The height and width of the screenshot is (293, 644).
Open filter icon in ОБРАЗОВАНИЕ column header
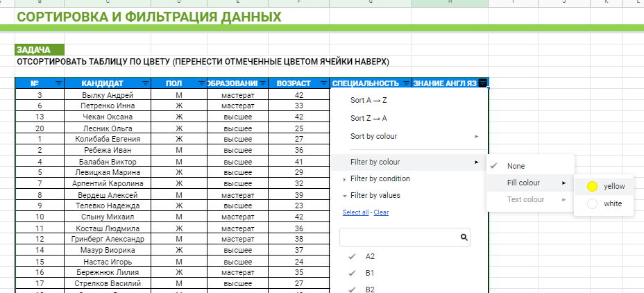point(262,83)
